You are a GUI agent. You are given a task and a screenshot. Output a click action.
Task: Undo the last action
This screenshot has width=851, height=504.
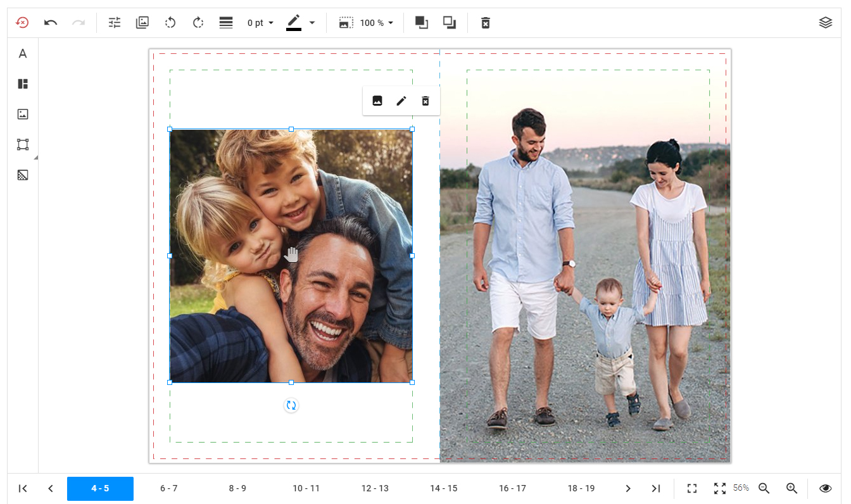click(x=51, y=23)
